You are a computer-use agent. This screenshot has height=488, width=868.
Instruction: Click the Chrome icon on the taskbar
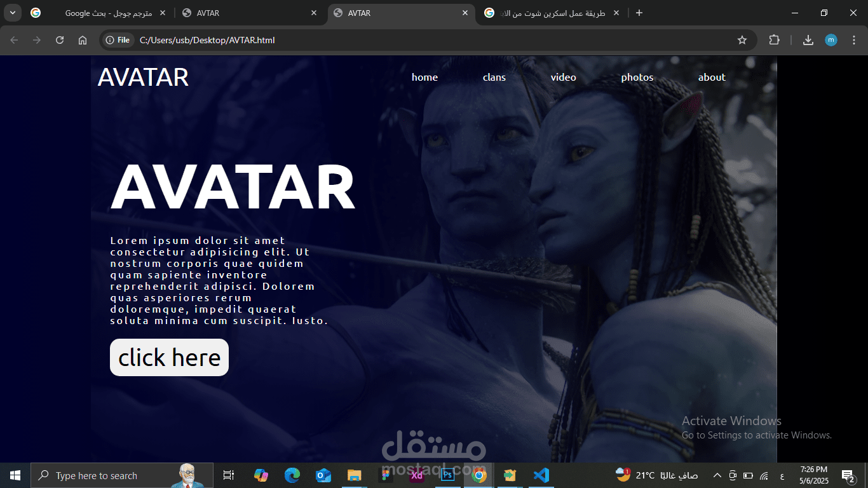pos(479,475)
